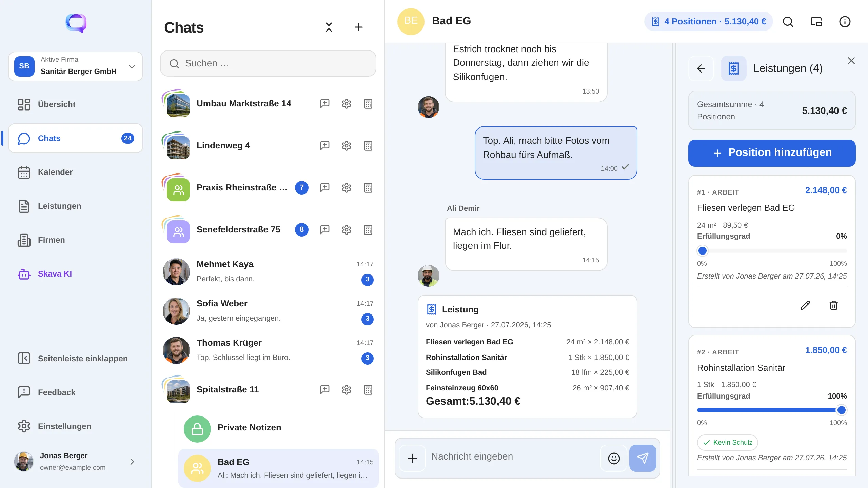The width and height of the screenshot is (868, 488).
Task: Open the Sofia Weber conversation
Action: click(268, 311)
